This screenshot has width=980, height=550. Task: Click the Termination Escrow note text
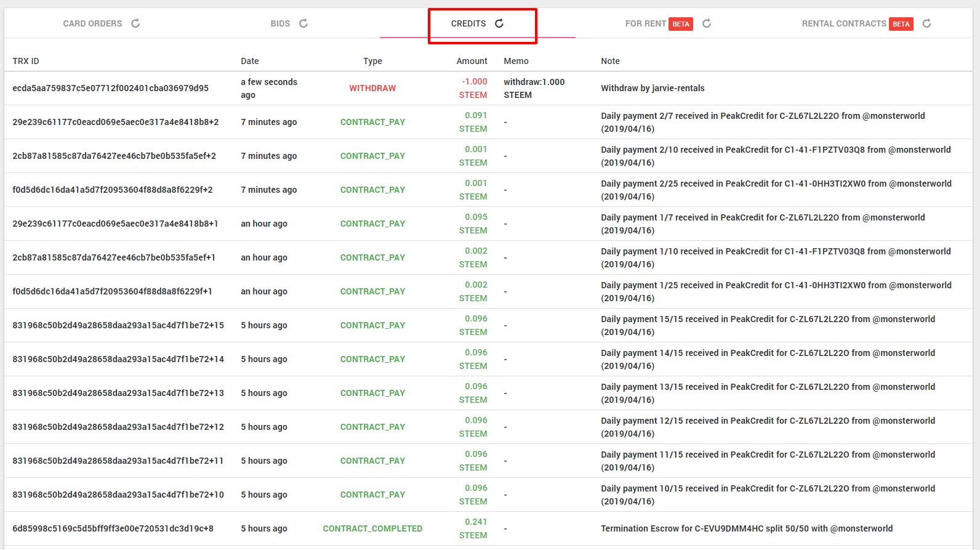[x=746, y=528]
